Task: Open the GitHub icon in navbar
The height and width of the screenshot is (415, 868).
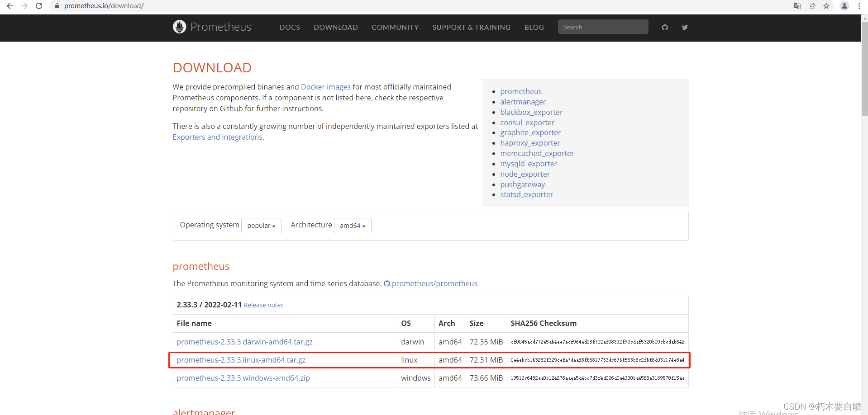Action: tap(665, 28)
